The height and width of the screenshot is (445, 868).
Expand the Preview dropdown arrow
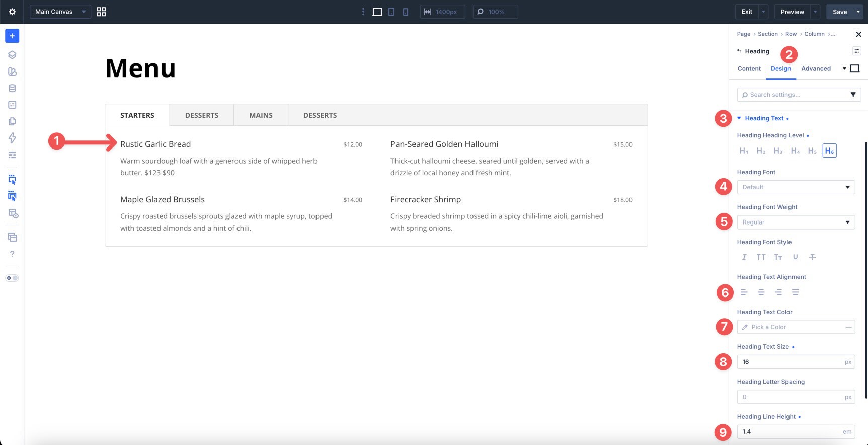(x=816, y=12)
